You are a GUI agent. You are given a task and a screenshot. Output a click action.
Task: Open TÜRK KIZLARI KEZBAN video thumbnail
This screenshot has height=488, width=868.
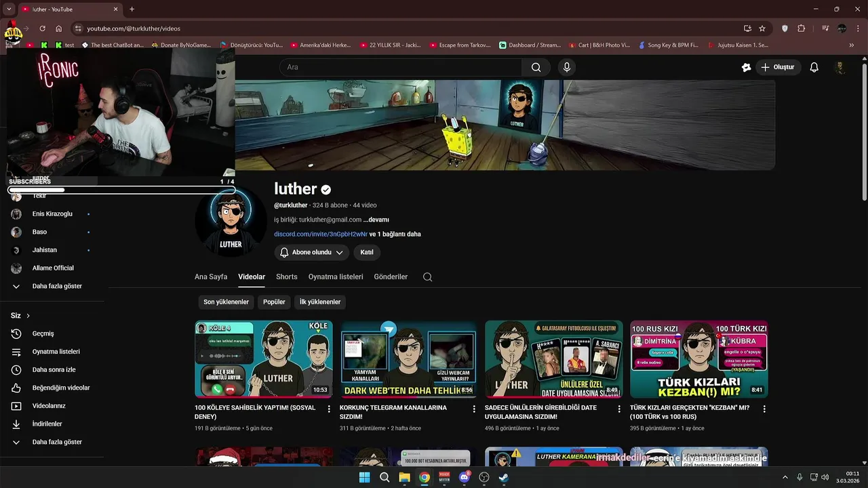(699, 359)
